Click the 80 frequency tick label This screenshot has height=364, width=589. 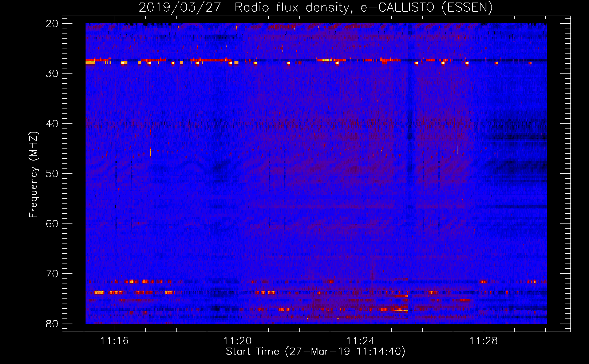coord(52,324)
